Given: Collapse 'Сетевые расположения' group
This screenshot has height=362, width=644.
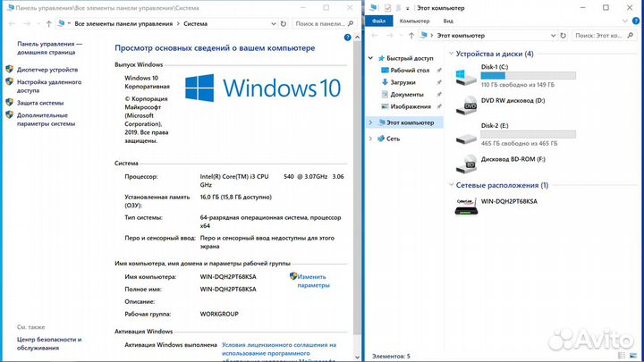Looking at the screenshot, I should coord(452,185).
